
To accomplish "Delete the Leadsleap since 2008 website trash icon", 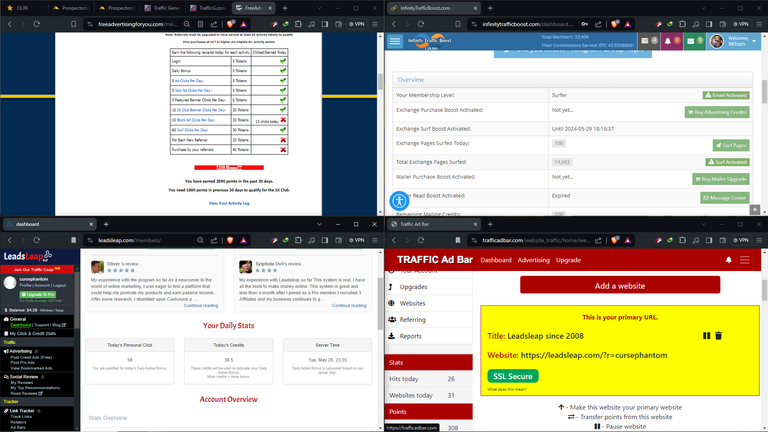I will point(719,336).
